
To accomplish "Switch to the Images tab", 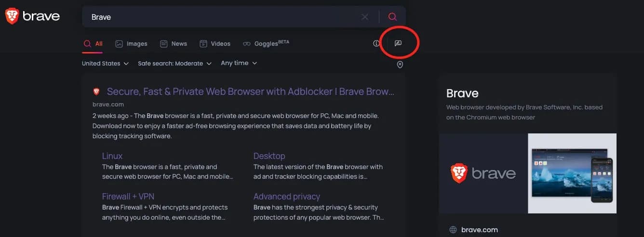I will tap(131, 43).
